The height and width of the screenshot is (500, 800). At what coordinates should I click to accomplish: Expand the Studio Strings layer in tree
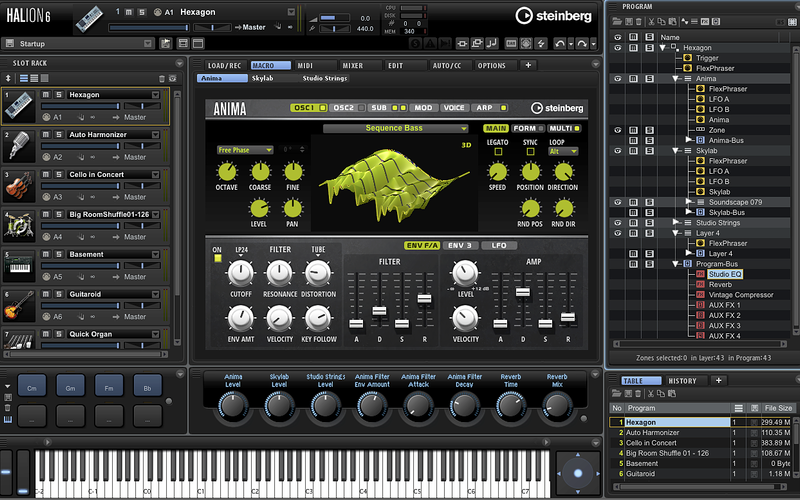point(675,223)
